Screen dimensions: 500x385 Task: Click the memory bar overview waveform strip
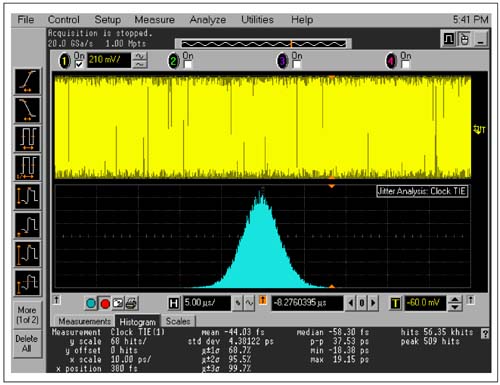tap(263, 44)
